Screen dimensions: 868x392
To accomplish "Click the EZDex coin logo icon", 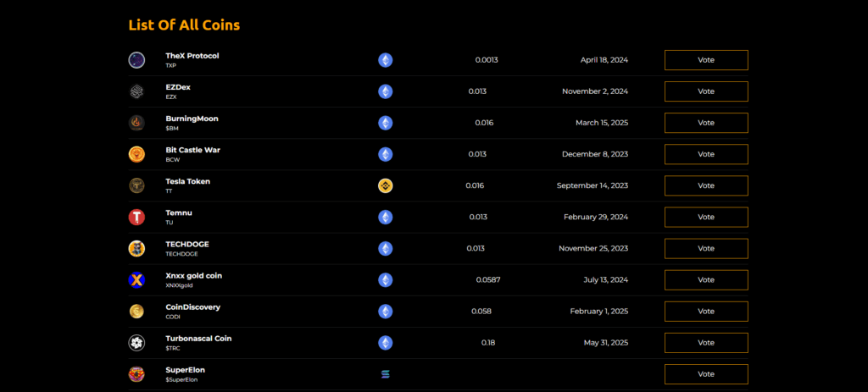I will pos(136,91).
